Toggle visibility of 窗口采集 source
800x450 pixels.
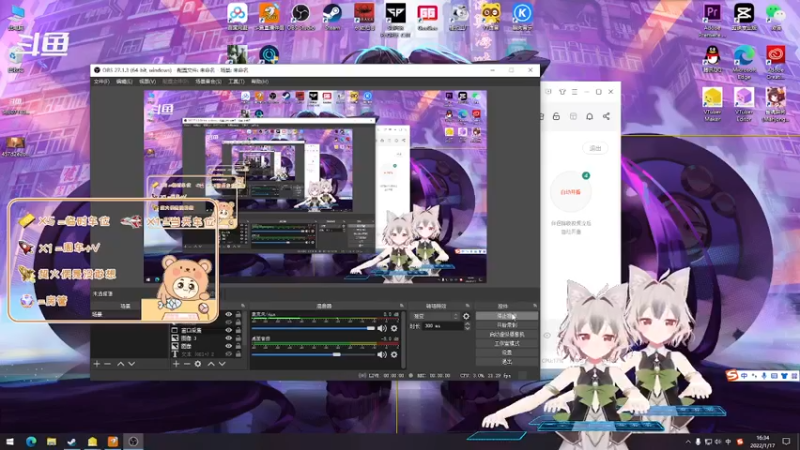point(229,330)
